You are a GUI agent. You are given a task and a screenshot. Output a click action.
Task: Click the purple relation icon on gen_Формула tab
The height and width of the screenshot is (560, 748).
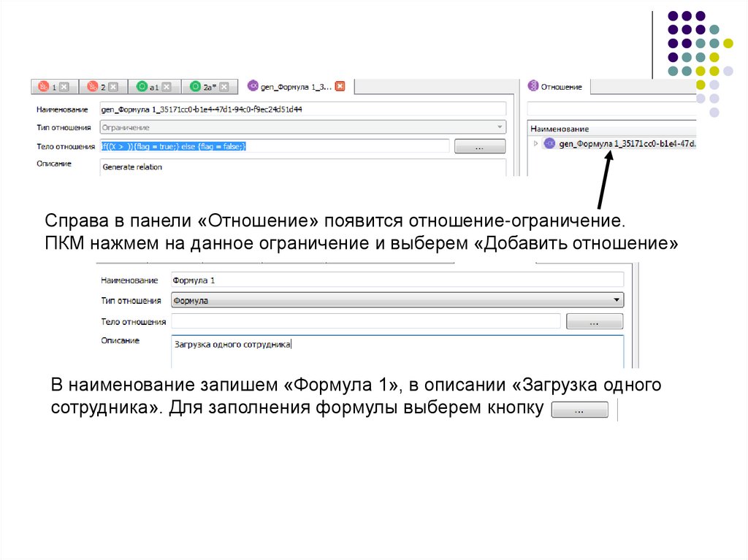pyautogui.click(x=253, y=86)
